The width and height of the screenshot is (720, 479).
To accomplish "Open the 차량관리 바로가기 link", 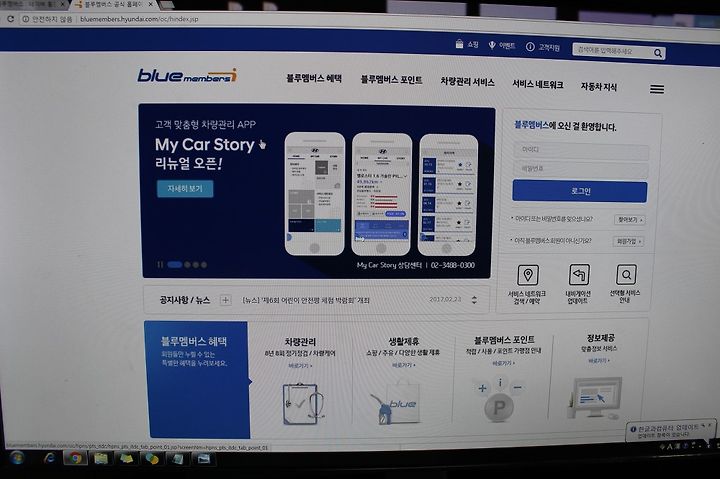I will tap(300, 366).
